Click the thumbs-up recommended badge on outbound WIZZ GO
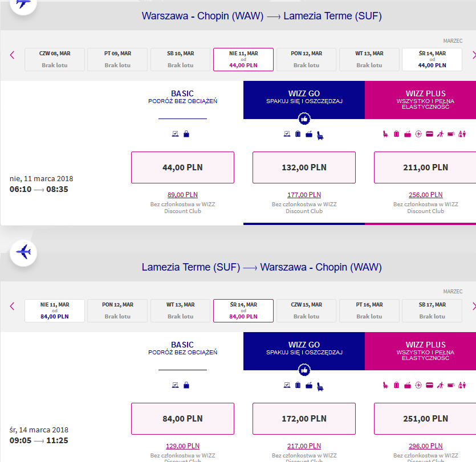The height and width of the screenshot is (462, 476). pos(304,118)
